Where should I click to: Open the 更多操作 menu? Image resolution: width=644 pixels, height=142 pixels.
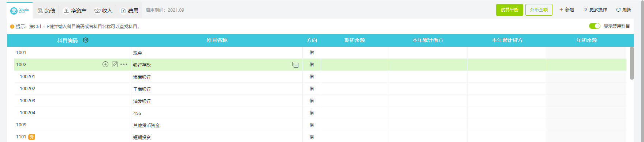point(595,10)
